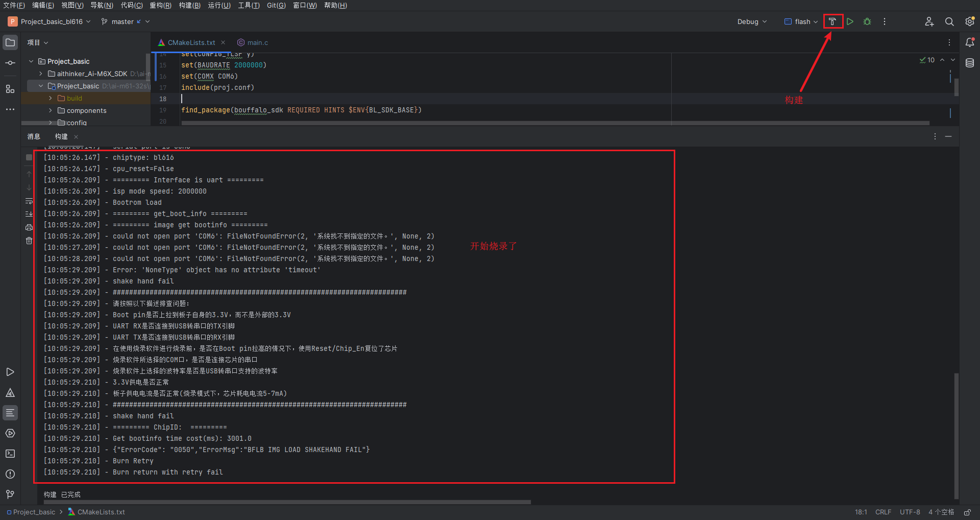980x520 pixels.
Task: Open the Commit tool window icon
Action: [x=10, y=63]
